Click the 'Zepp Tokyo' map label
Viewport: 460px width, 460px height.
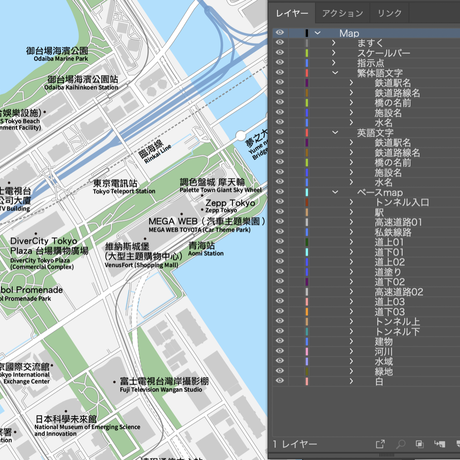point(221,210)
